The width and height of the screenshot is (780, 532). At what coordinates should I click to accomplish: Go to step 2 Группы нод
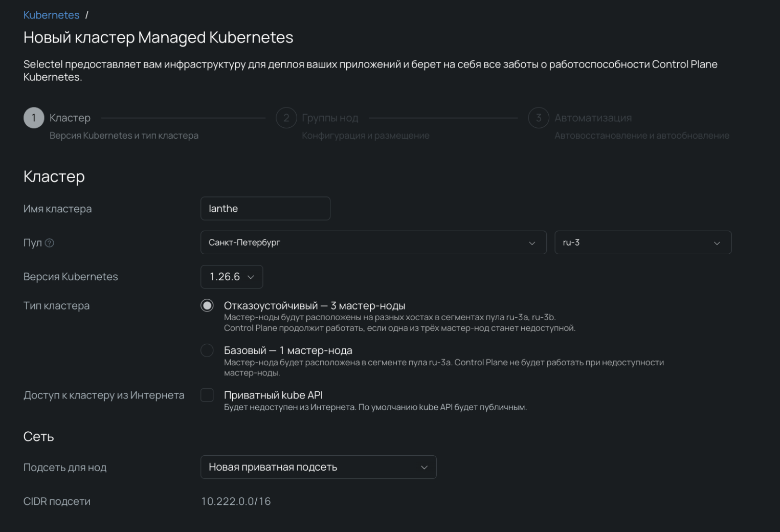pos(286,118)
